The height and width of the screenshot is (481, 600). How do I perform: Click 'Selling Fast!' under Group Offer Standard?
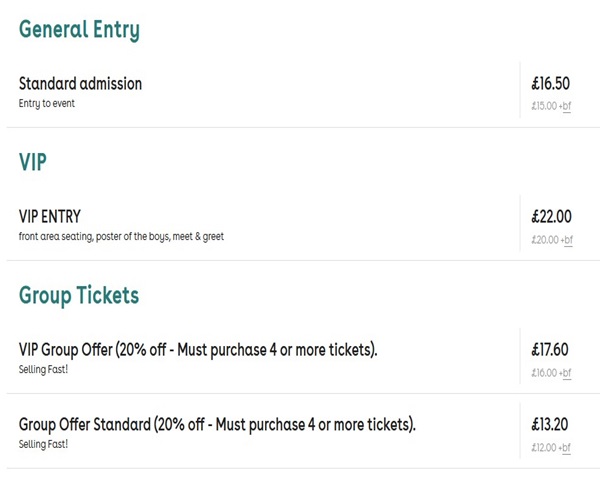click(x=43, y=444)
